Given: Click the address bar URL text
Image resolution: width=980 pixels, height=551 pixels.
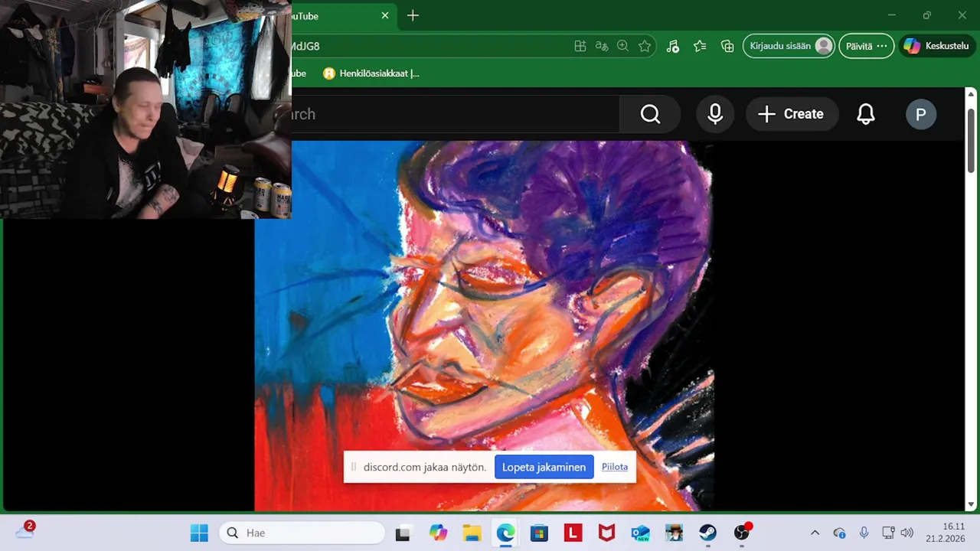Looking at the screenshot, I should coord(305,46).
